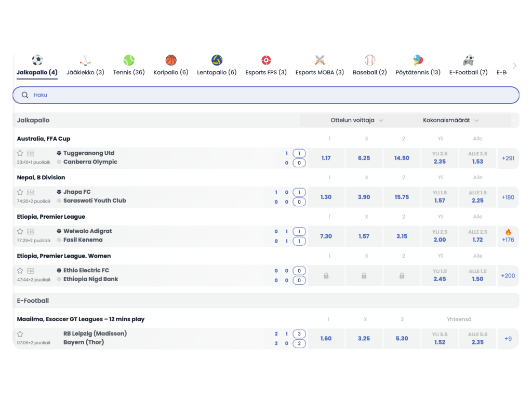Image resolution: width=532 pixels, height=399 pixels.
Task: Favorite the RB Leipzig (Madisson) match star
Action: 20,334
